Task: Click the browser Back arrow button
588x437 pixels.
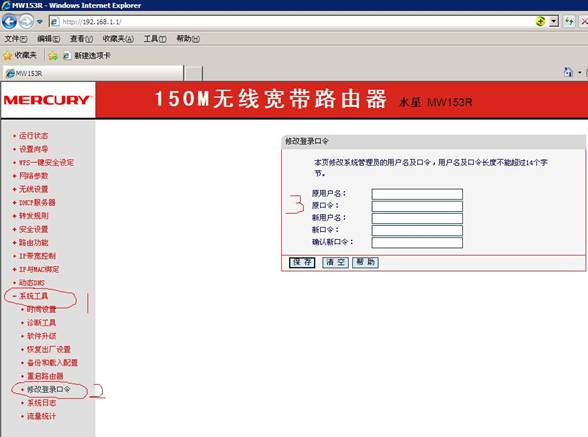Action: pos(9,21)
